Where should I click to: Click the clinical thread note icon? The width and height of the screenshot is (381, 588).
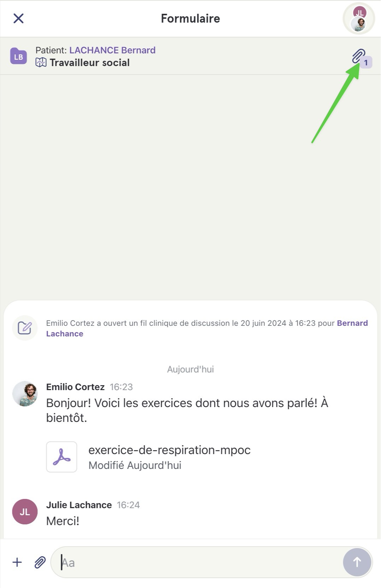tap(25, 328)
